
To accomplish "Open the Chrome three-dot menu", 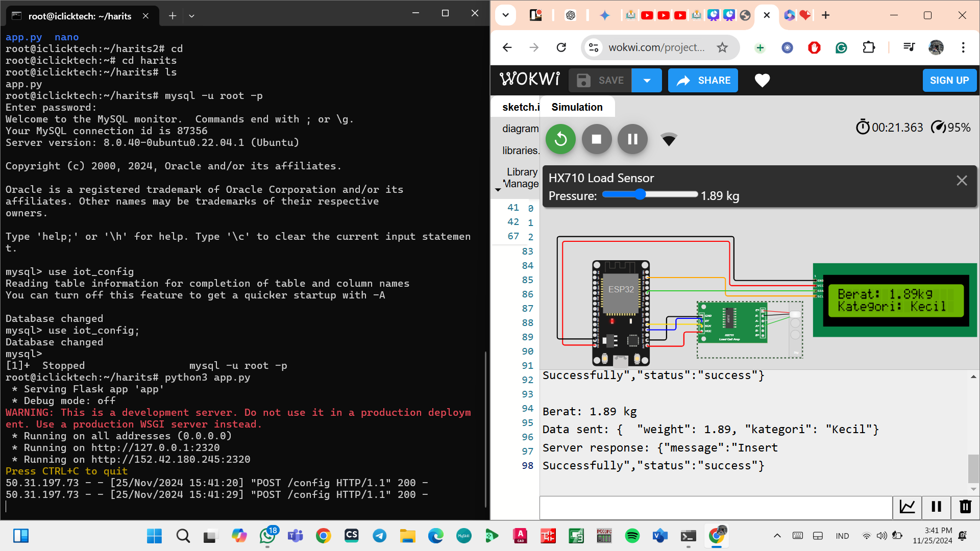I will point(963,47).
